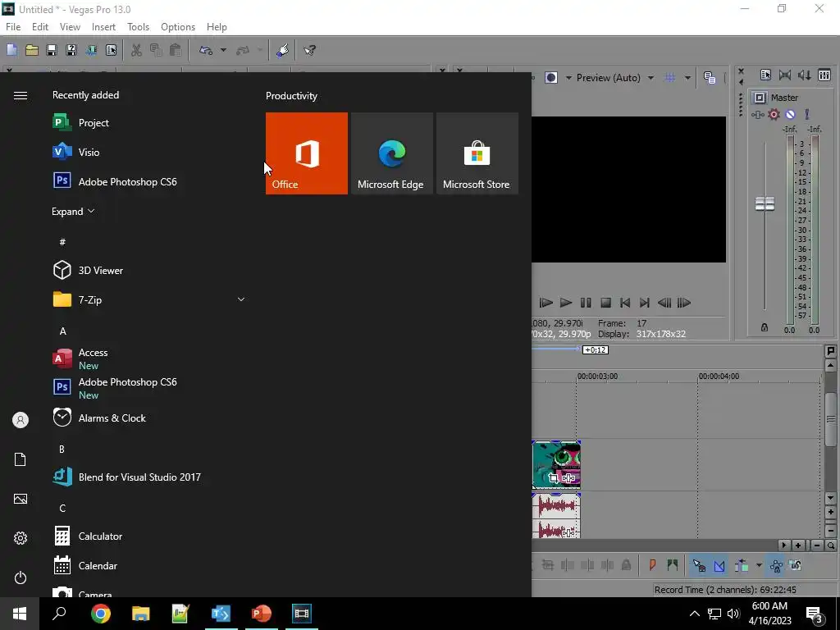Open the Preview (Auto) quality dropdown
The image size is (840, 630).
[x=615, y=78]
